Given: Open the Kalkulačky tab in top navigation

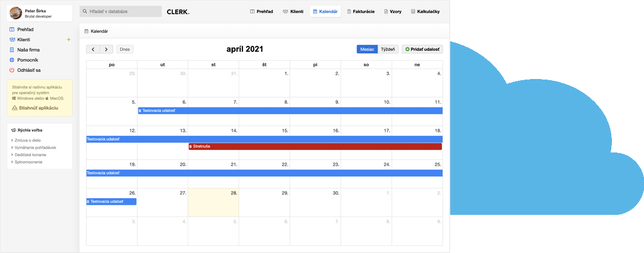Looking at the screenshot, I should (425, 12).
